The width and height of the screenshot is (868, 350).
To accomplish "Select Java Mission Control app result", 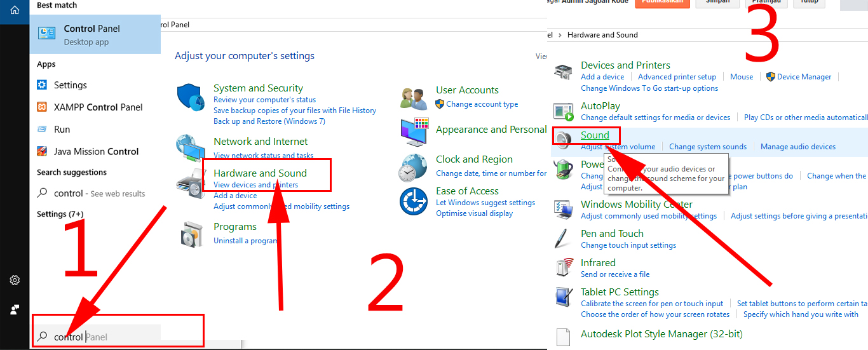I will (95, 151).
